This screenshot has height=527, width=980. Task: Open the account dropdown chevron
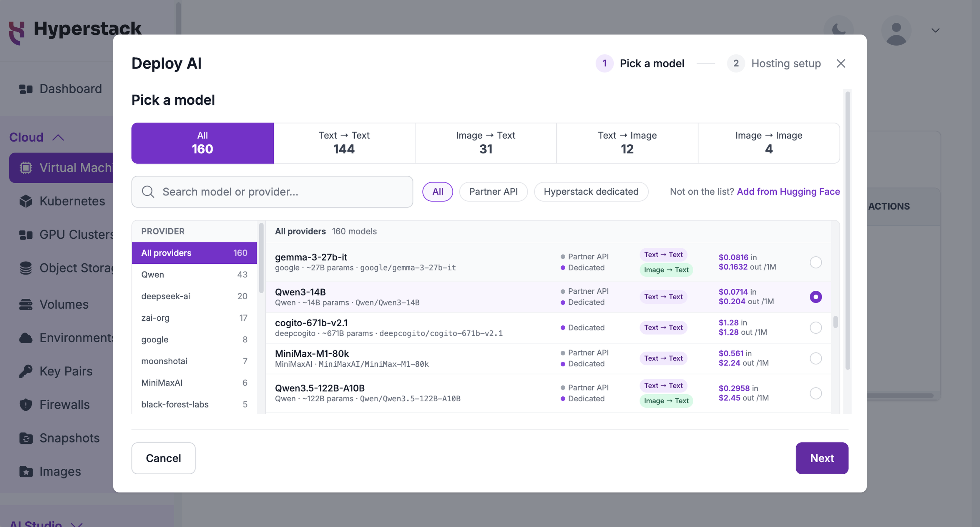pos(936,30)
